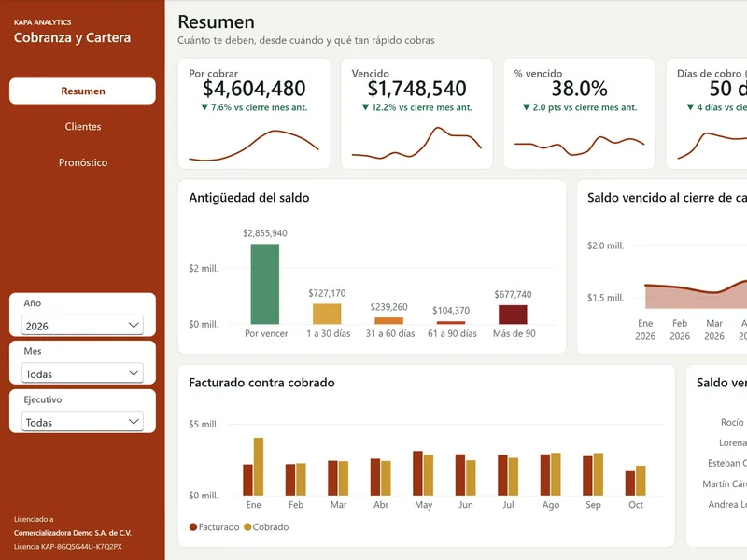Click the Antigüedad del saldo chart title
Image resolution: width=747 pixels, height=560 pixels.
(249, 198)
